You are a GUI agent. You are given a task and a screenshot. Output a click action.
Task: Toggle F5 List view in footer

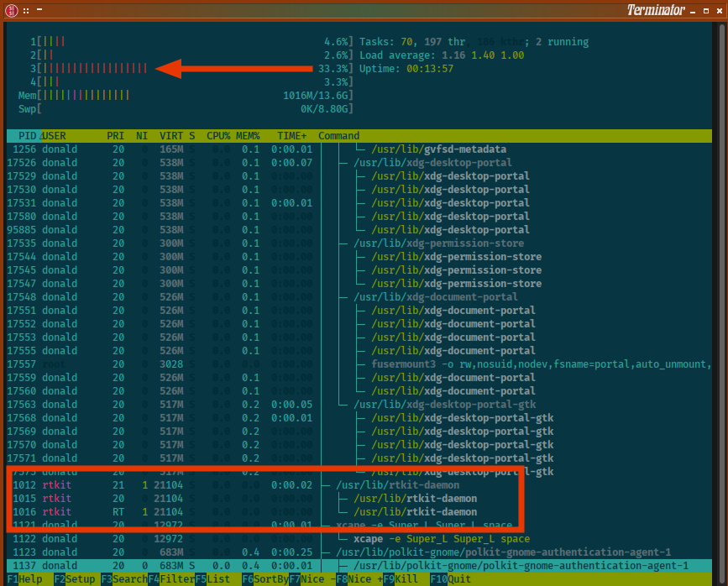click(212, 579)
